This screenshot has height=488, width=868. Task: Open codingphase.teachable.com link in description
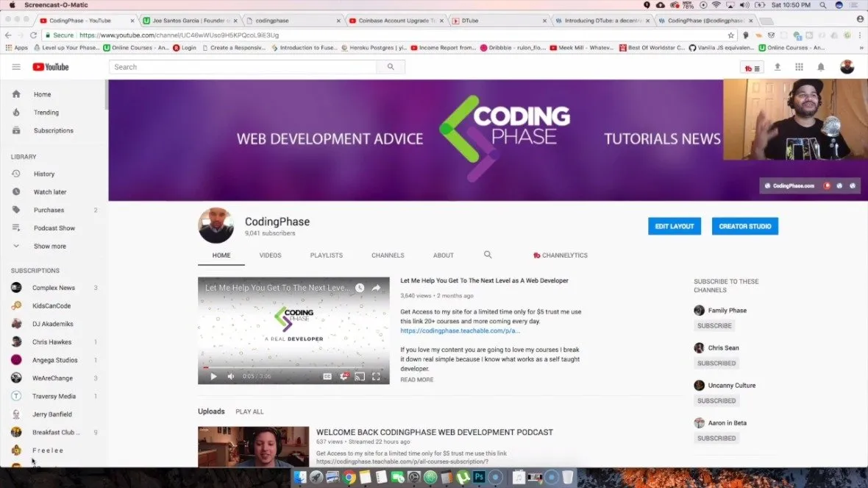coord(460,330)
